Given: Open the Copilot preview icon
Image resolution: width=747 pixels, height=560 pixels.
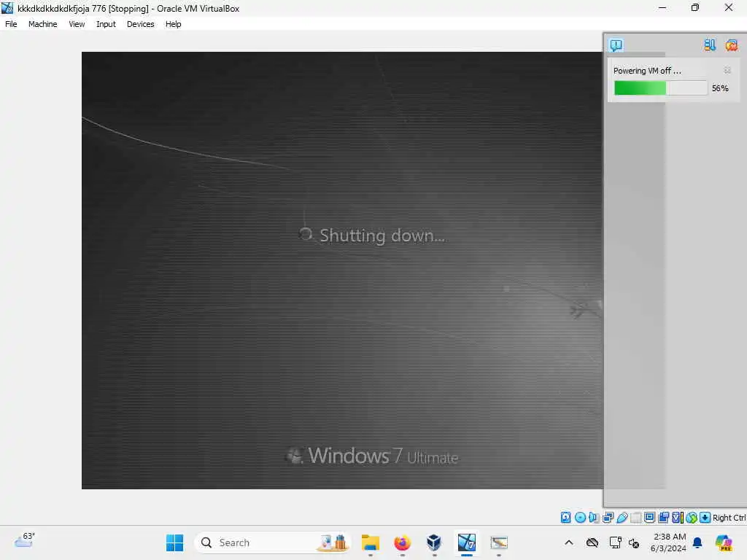Looking at the screenshot, I should click(x=724, y=542).
